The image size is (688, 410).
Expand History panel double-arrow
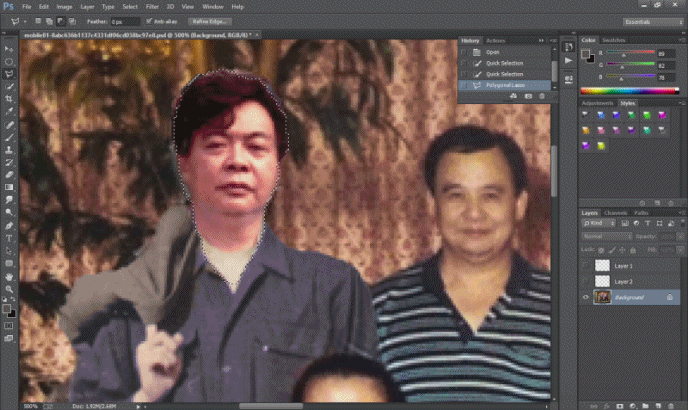(541, 40)
